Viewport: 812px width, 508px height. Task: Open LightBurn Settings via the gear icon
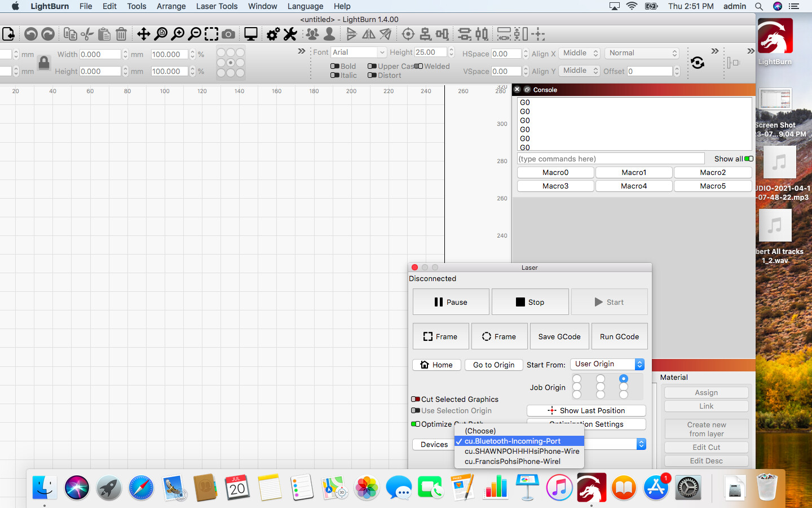pos(273,34)
